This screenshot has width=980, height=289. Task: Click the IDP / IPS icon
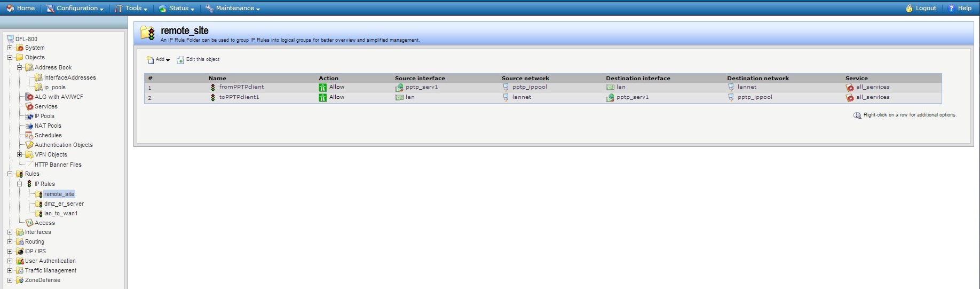click(x=20, y=251)
